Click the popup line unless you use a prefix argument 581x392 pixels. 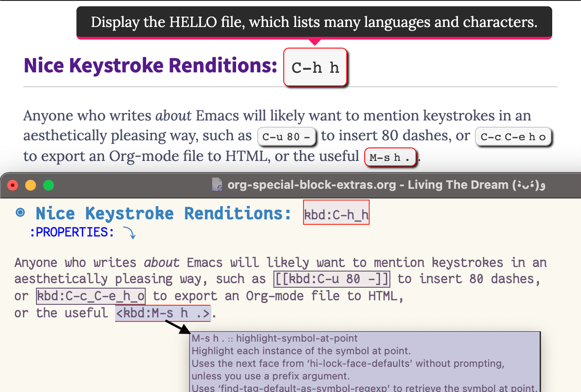coord(271,376)
